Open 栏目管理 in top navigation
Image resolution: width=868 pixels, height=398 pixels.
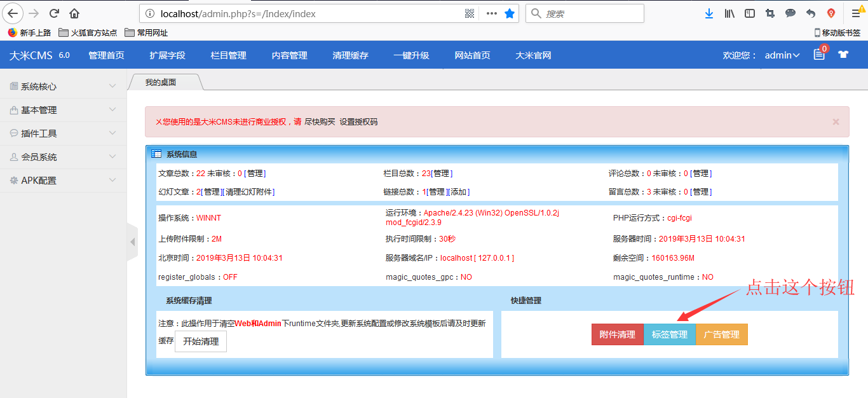(x=228, y=55)
